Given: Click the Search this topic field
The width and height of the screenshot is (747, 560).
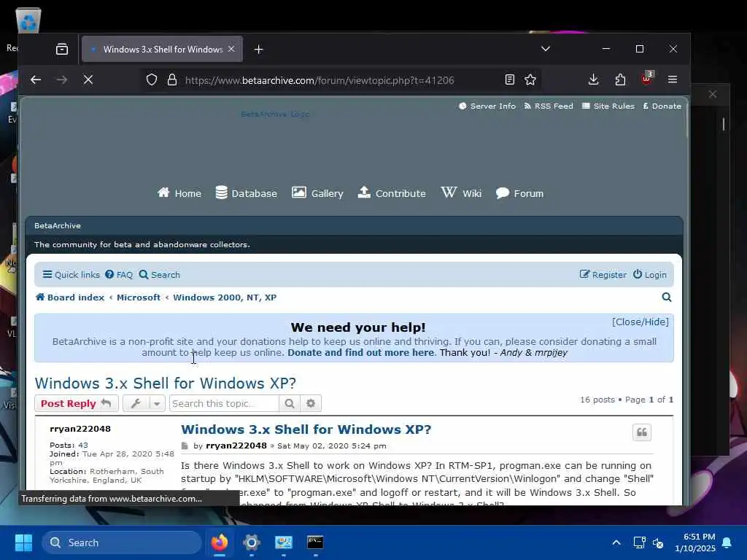Looking at the screenshot, I should click(x=224, y=403).
